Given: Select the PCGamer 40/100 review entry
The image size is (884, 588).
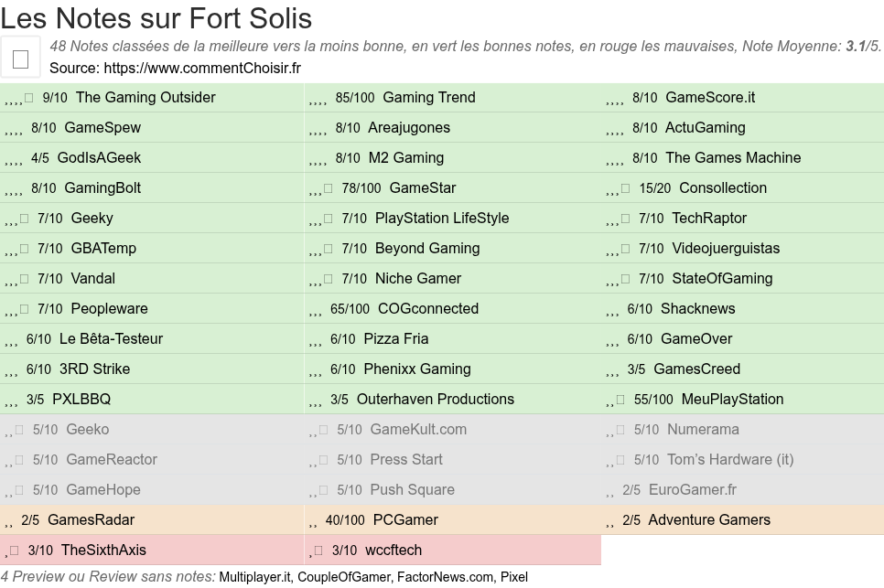Looking at the screenshot, I should [x=405, y=520].
